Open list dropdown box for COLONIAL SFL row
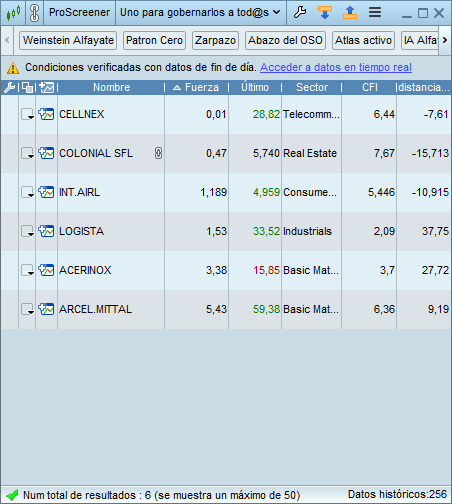The height and width of the screenshot is (504, 452). click(28, 153)
